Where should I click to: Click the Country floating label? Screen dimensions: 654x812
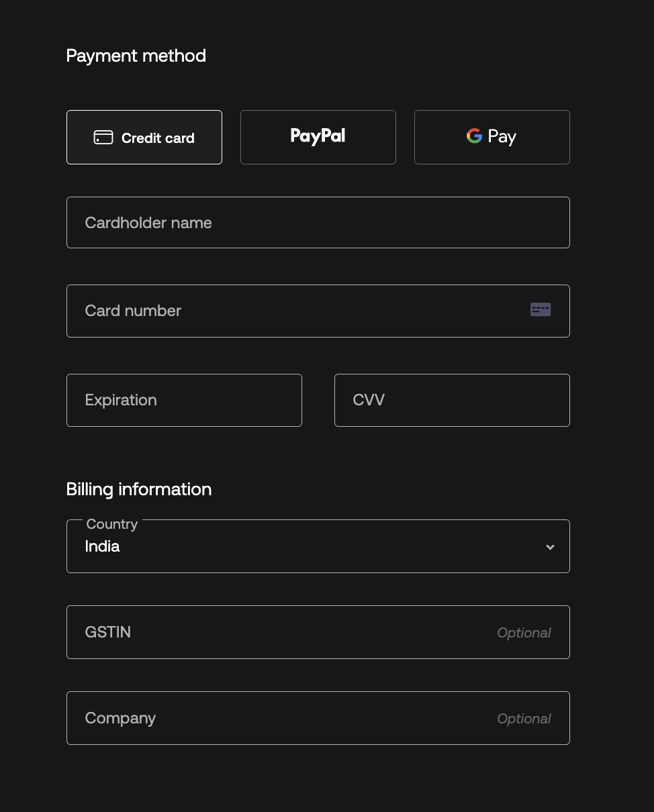(112, 524)
